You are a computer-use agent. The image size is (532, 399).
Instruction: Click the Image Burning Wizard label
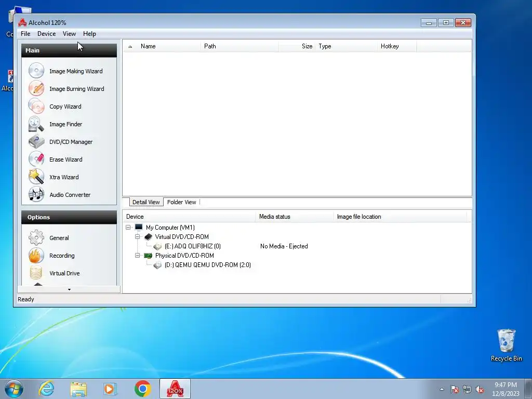(x=77, y=89)
